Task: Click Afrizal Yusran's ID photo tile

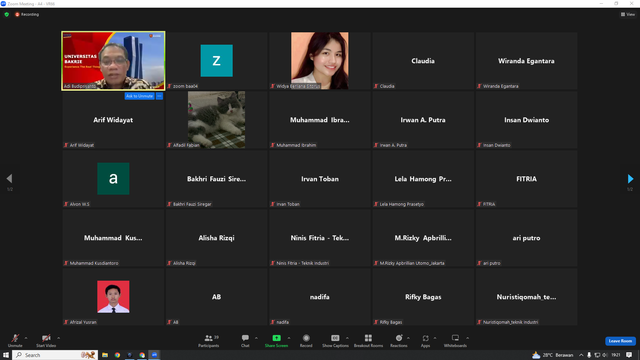Action: (x=113, y=297)
